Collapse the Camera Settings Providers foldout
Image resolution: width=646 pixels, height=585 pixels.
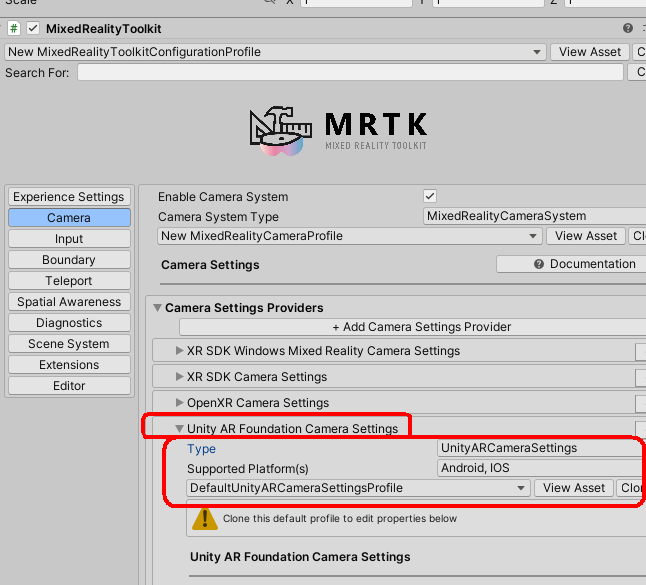pos(157,308)
